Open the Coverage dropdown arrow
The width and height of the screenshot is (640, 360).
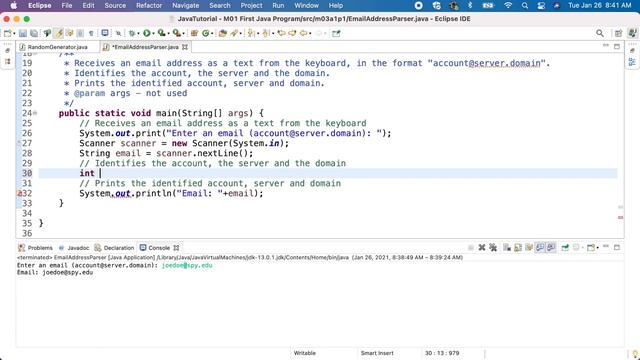[x=169, y=33]
